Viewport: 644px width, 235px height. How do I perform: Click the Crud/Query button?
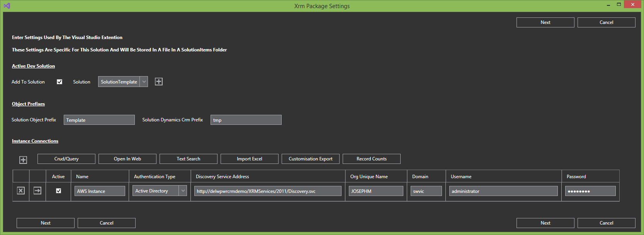click(x=66, y=159)
